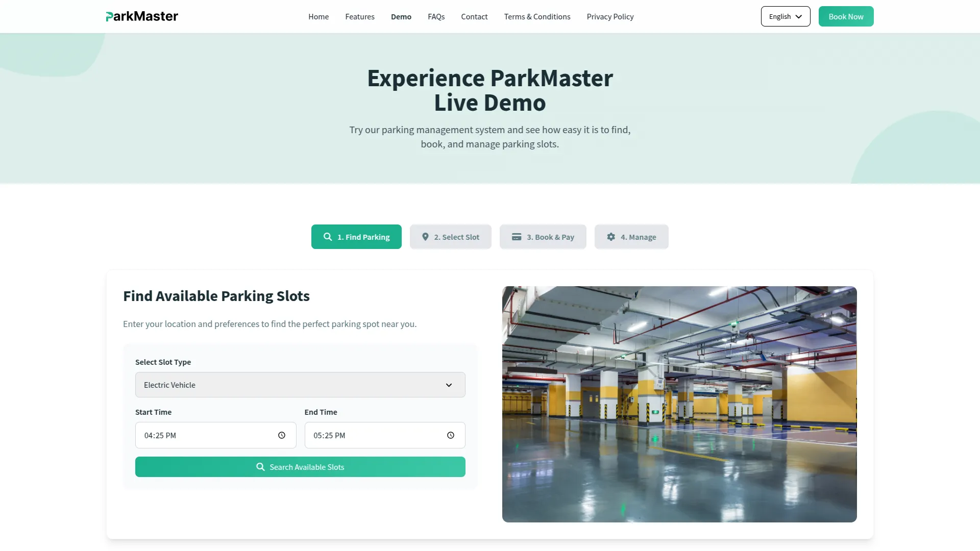The image size is (980, 551).
Task: Select the Demo navigation item
Action: 401,16
